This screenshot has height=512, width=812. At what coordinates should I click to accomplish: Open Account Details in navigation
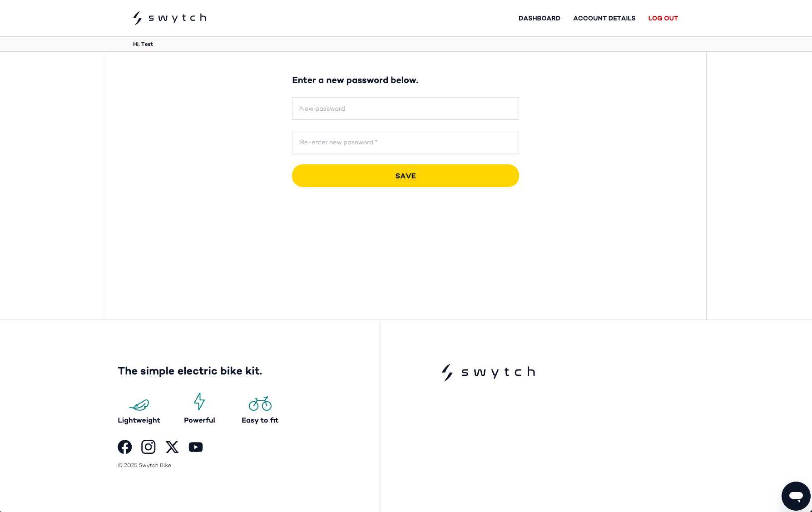604,18
